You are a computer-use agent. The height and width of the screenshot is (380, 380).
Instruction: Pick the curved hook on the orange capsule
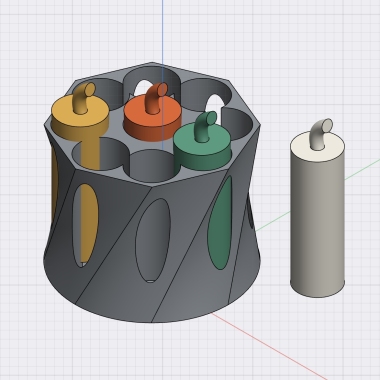pyautogui.click(x=156, y=97)
